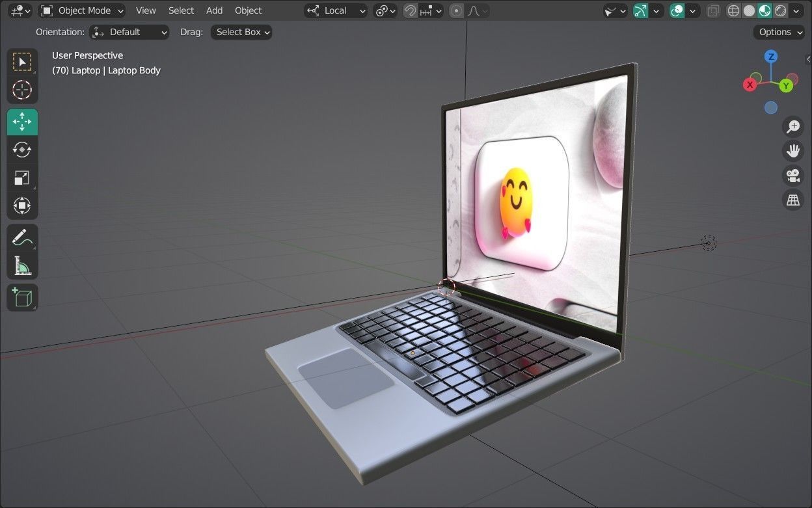Open the Transform Orientation dropdown showing Local
812x508 pixels.
pos(336,10)
